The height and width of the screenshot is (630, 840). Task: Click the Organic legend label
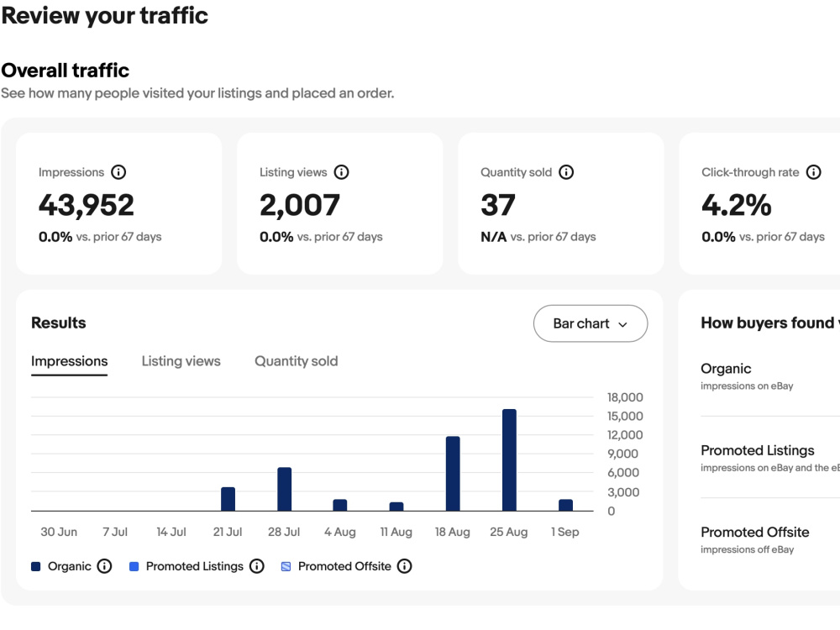tap(69, 566)
